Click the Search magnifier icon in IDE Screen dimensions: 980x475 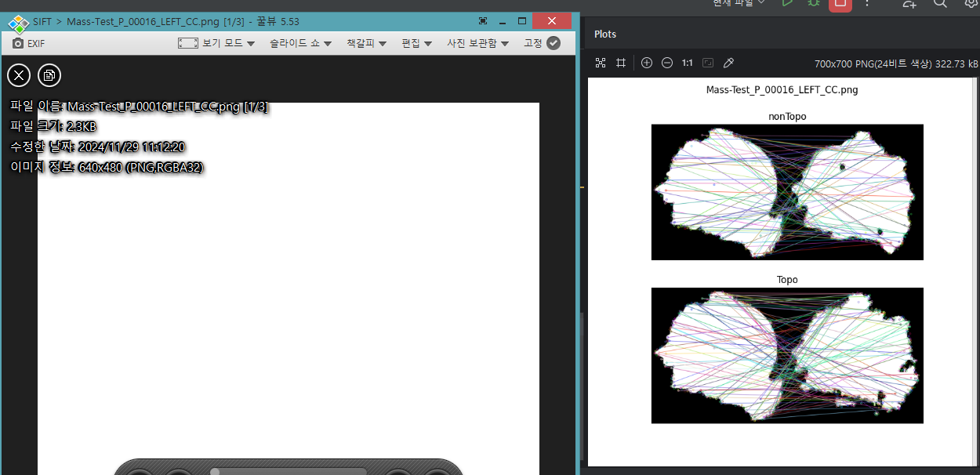[940, 3]
